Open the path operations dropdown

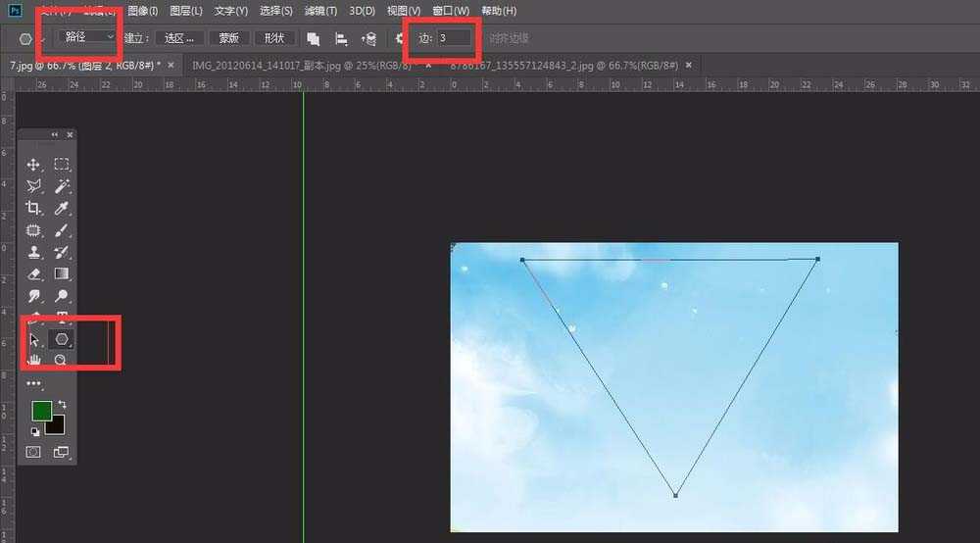pyautogui.click(x=313, y=38)
